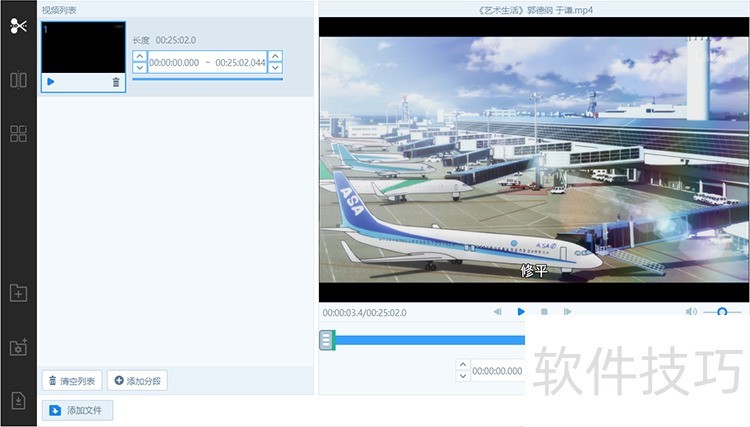Step forward to next frame

[x=567, y=312]
